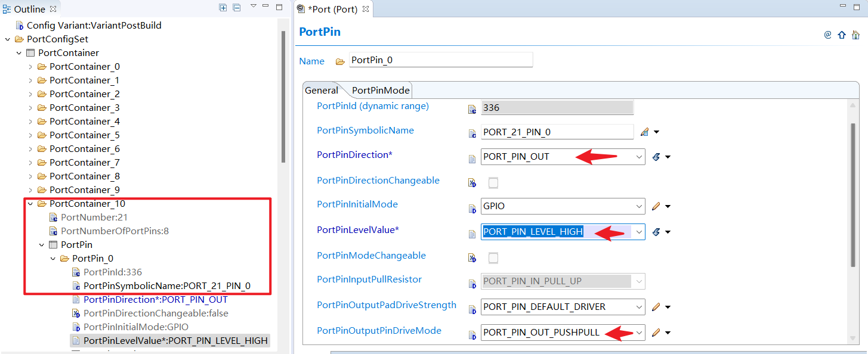868x354 pixels.
Task: Click the form's vertical scrollbar
Action: [853, 194]
